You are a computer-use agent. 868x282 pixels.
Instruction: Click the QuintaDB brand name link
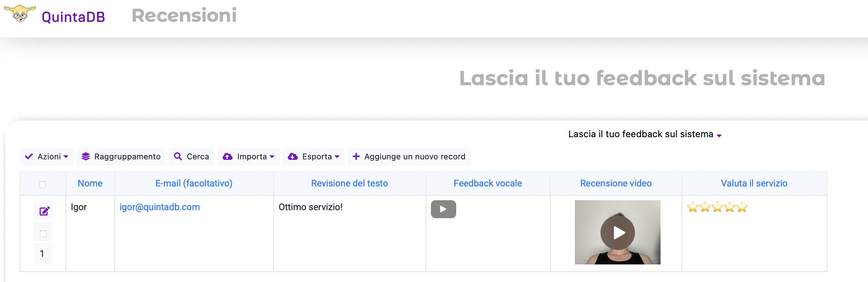coord(73,17)
